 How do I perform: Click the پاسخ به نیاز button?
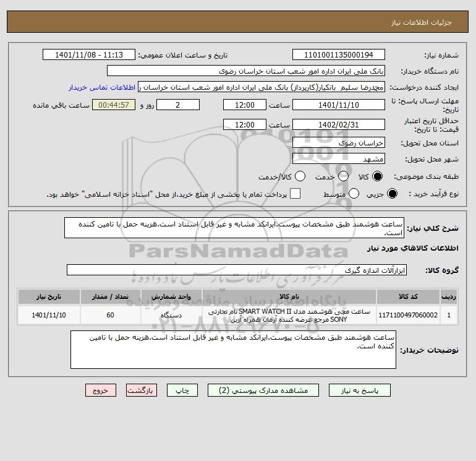[x=360, y=390]
